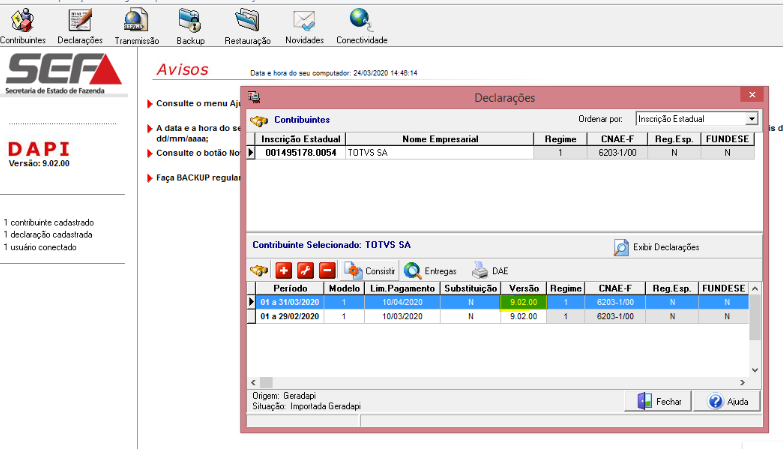Click the Ajuda button
Screen dimensions: 783x449
(727, 402)
